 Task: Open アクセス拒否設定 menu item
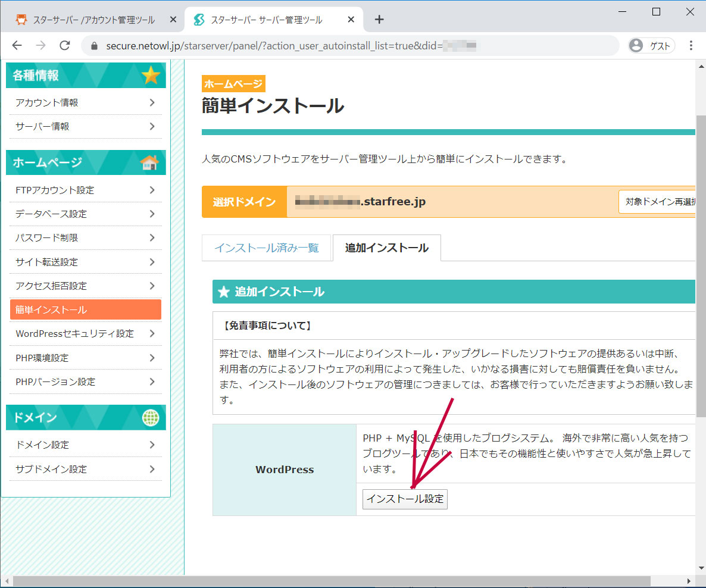click(86, 286)
